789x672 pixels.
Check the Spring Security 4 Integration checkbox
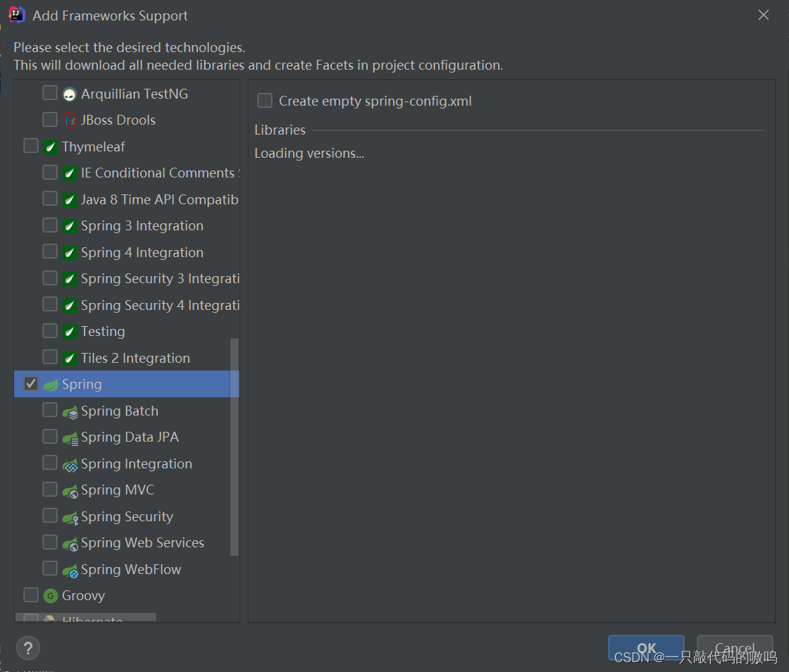coord(50,304)
